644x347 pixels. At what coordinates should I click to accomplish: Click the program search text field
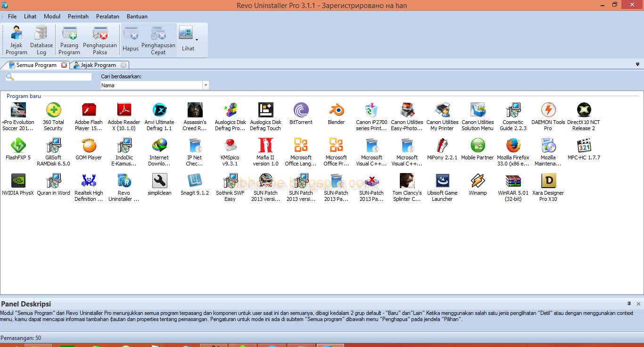click(x=53, y=77)
